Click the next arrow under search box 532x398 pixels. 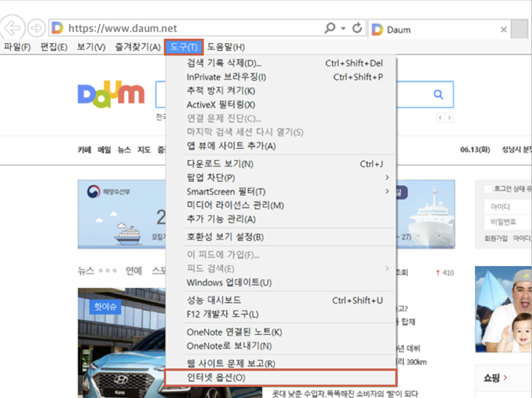tap(449, 118)
